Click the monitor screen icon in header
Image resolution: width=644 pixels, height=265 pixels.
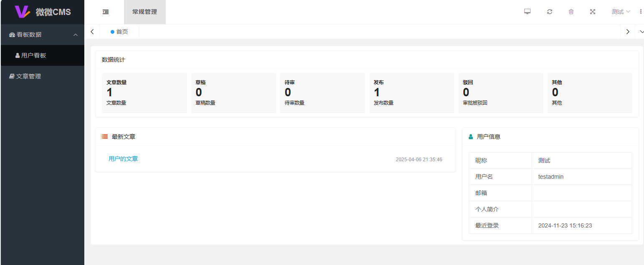click(x=527, y=12)
